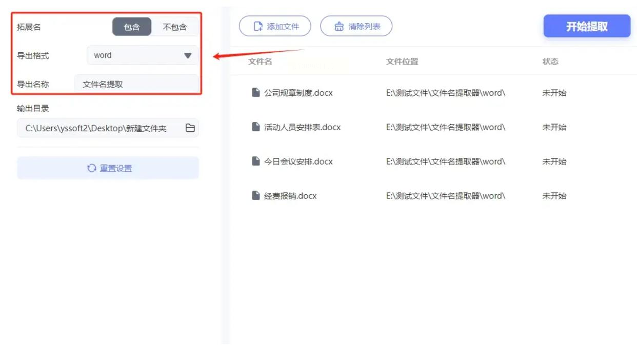Start extraction with 开始提取 button

(x=587, y=26)
